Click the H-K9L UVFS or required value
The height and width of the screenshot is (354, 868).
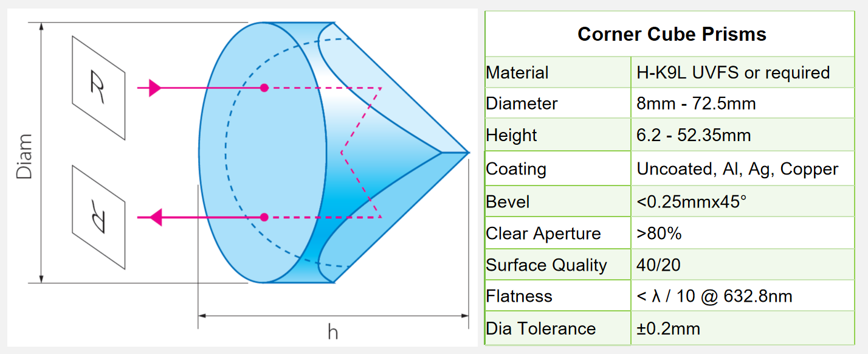tap(733, 73)
